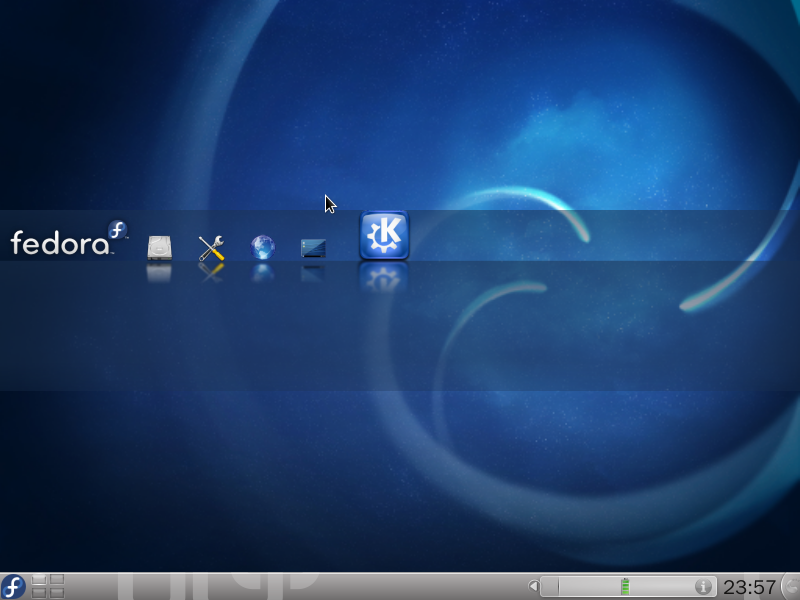Open the battery monitor in system tray

click(x=625, y=587)
